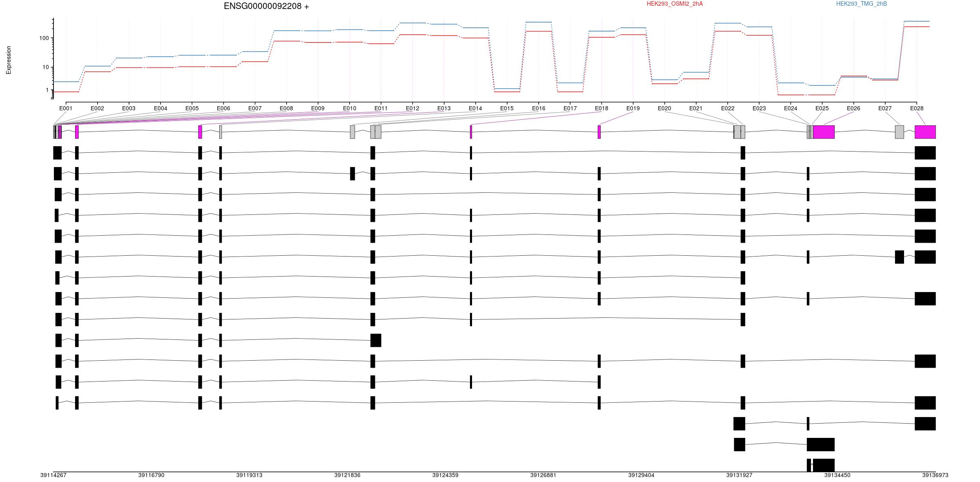Click exon label E012
This screenshot has width=980, height=482.
point(412,108)
